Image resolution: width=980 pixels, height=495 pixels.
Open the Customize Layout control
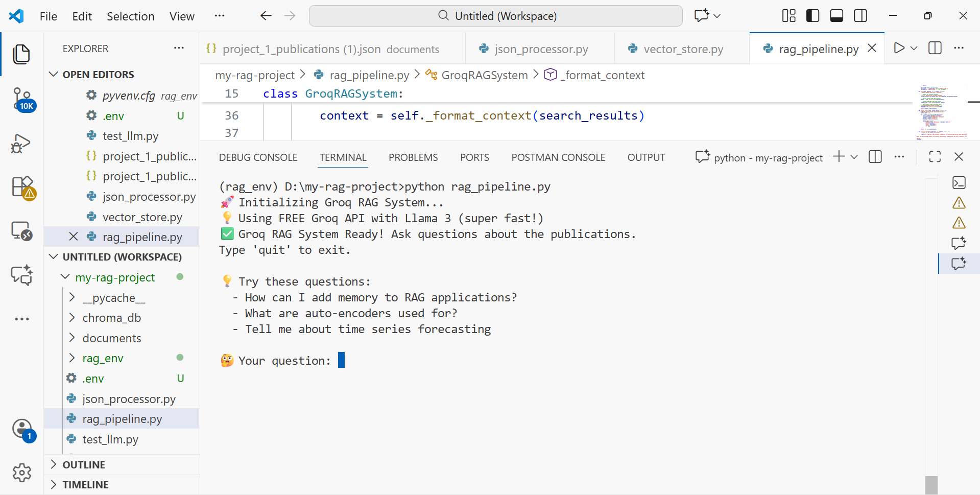coord(788,15)
